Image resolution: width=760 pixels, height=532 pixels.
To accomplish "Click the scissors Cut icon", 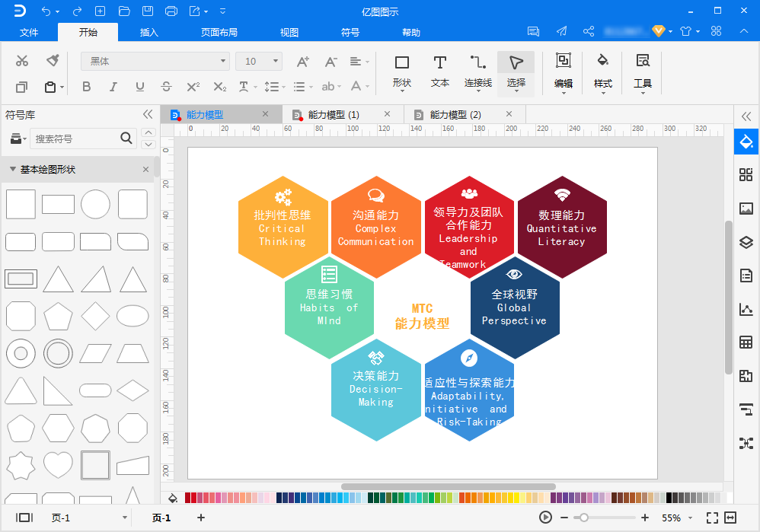I will coord(22,61).
